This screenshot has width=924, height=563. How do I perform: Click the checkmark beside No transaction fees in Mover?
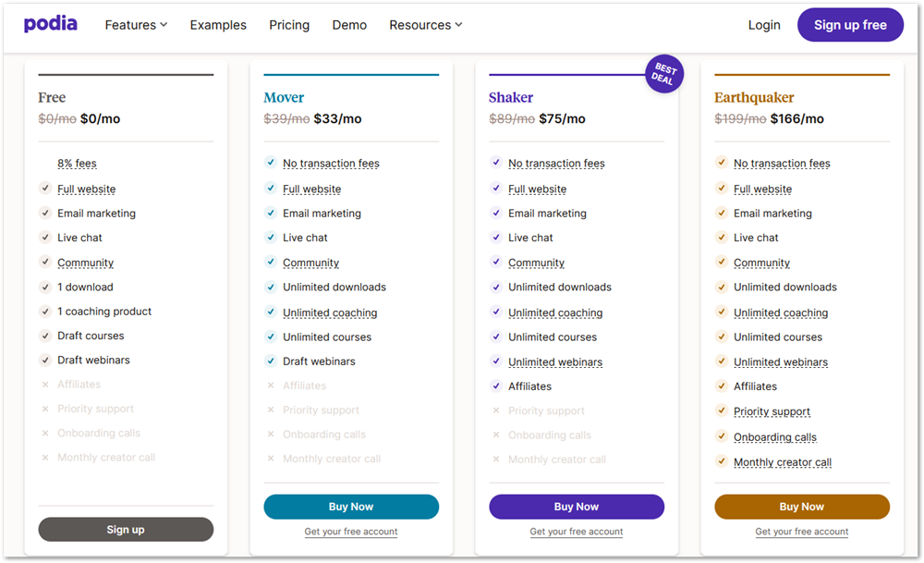click(271, 163)
